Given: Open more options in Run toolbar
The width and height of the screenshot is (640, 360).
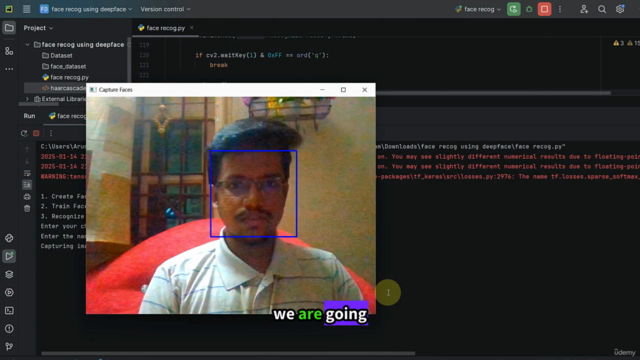Looking at the screenshot, I should 51,133.
